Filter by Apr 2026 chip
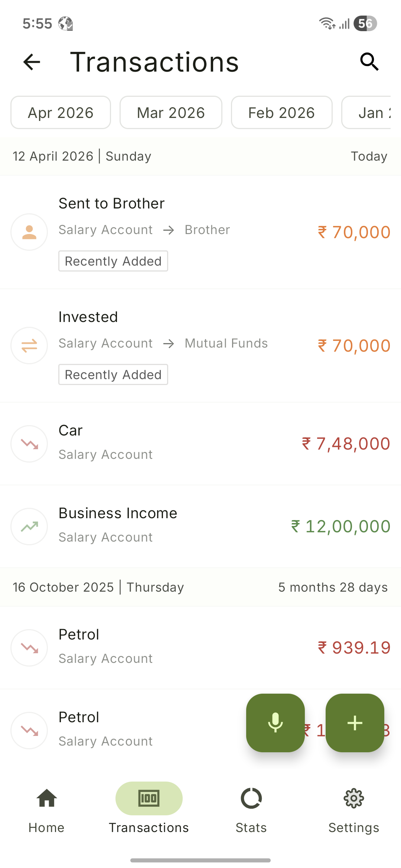 61,113
